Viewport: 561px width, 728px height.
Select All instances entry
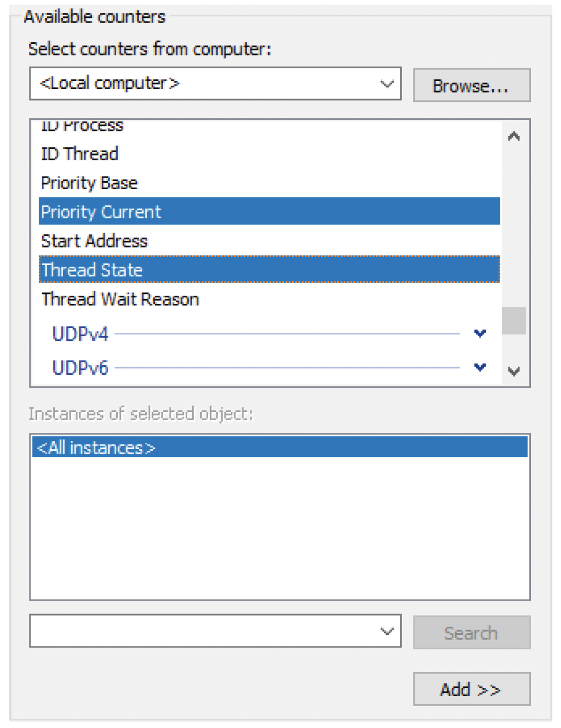point(96,447)
